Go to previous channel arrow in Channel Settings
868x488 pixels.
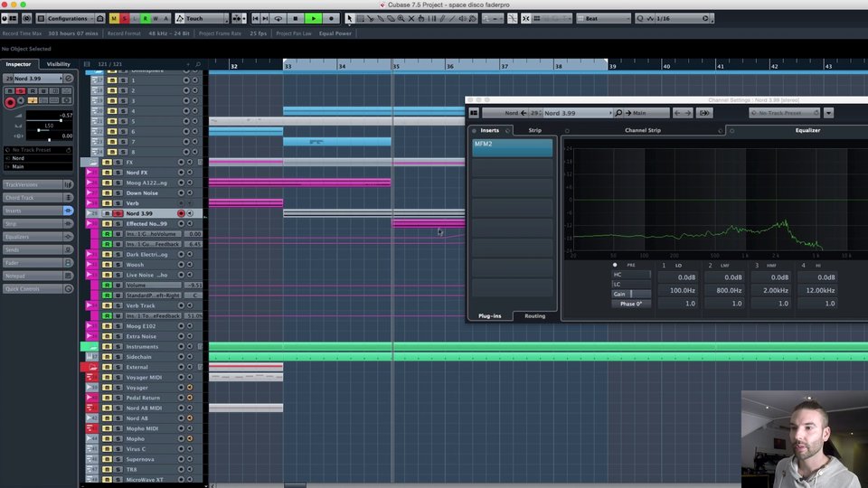point(677,113)
